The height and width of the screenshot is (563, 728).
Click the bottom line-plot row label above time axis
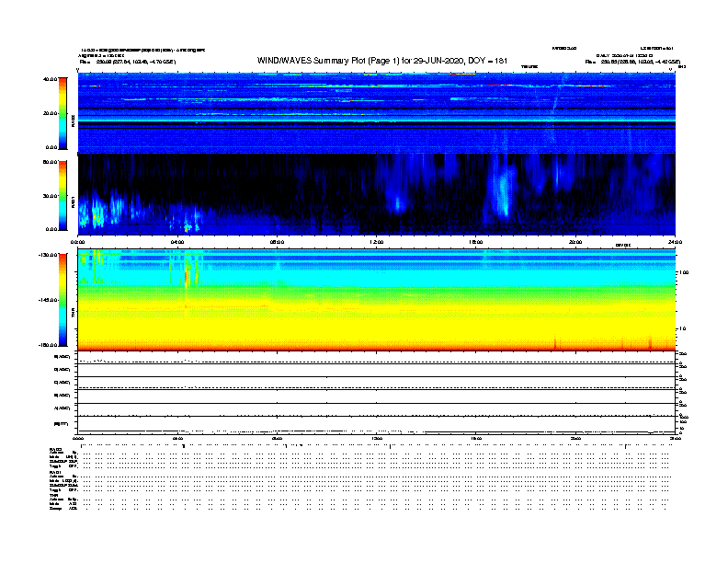61,424
